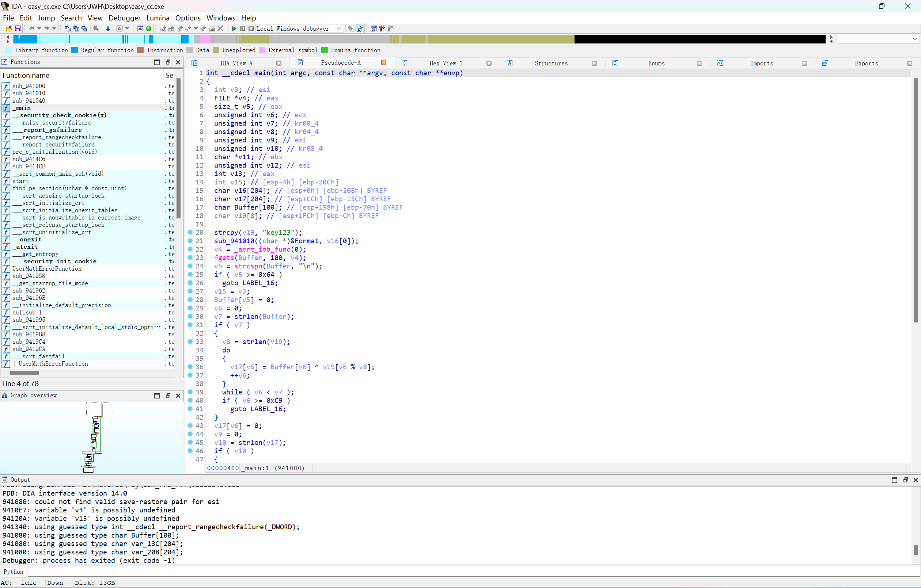The width and height of the screenshot is (921, 588).
Task: Maximize the Functions panel
Action: click(157, 62)
